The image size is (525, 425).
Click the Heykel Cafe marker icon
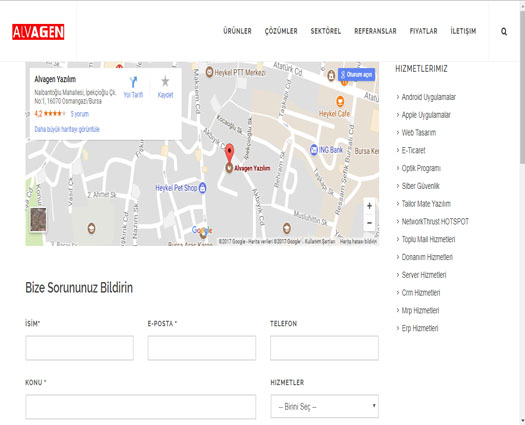click(340, 101)
